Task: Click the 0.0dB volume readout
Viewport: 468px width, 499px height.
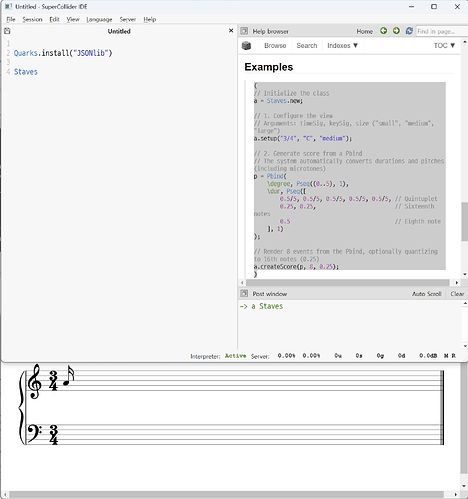Action: [428, 356]
